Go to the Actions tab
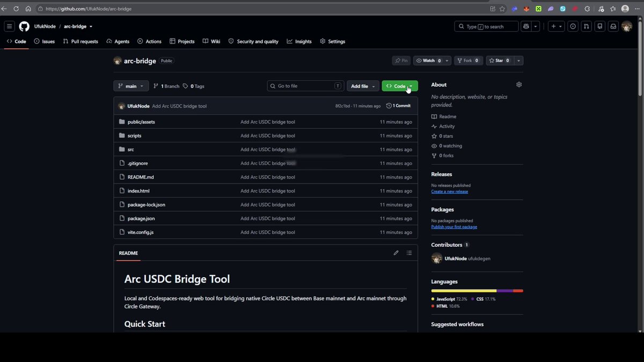644x362 pixels. (149, 41)
